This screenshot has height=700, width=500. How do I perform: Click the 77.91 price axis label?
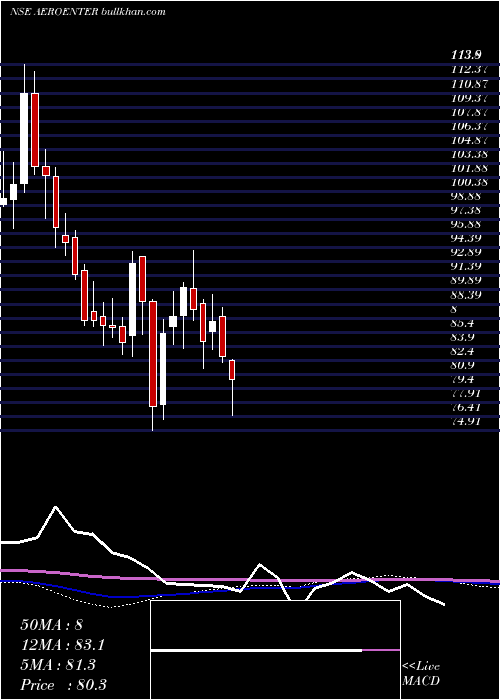[466, 394]
